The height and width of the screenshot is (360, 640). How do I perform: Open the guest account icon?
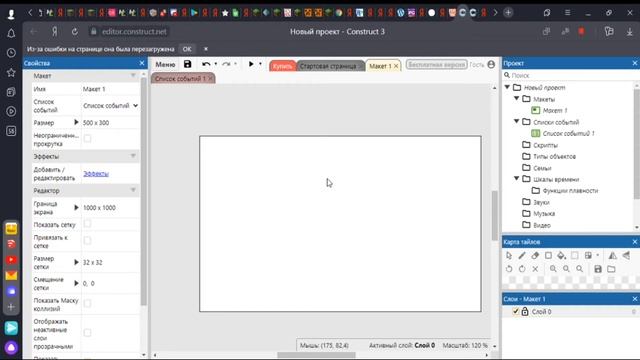pyautogui.click(x=491, y=64)
